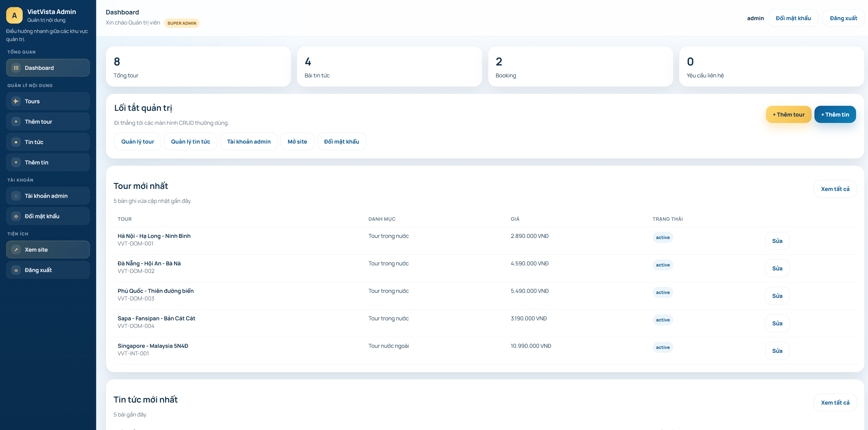Screen dimensions: 868x430
Task: Click the airplane icon beside Tours
Action: (x=16, y=101)
